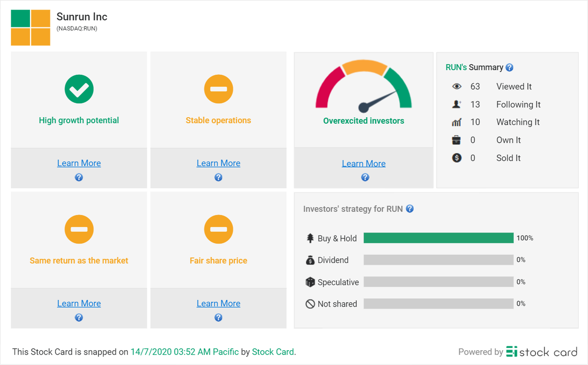Click the prohibited icon beside Not shared

pyautogui.click(x=310, y=304)
